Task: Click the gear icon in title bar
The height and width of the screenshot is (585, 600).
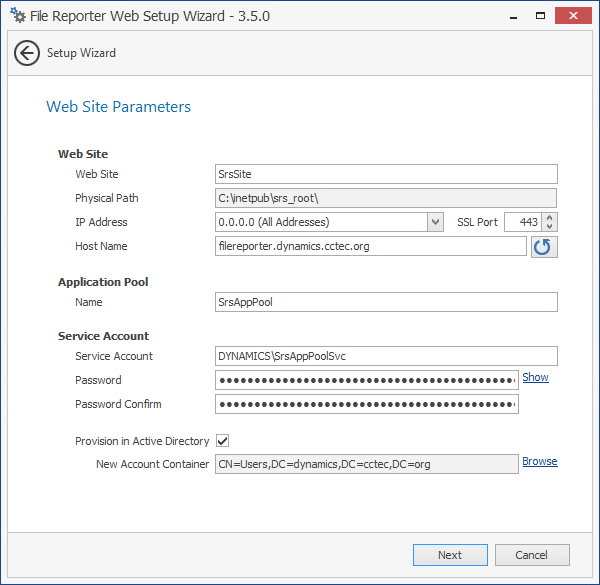Action: click(17, 16)
